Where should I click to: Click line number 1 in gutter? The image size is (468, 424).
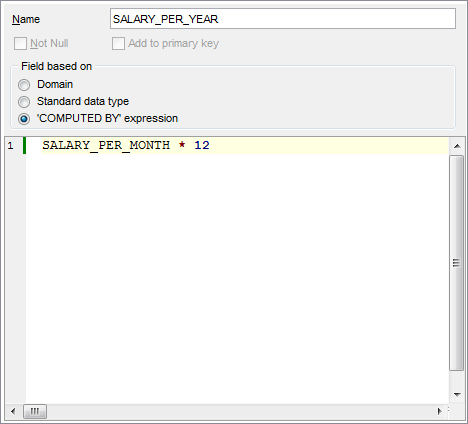click(x=10, y=146)
